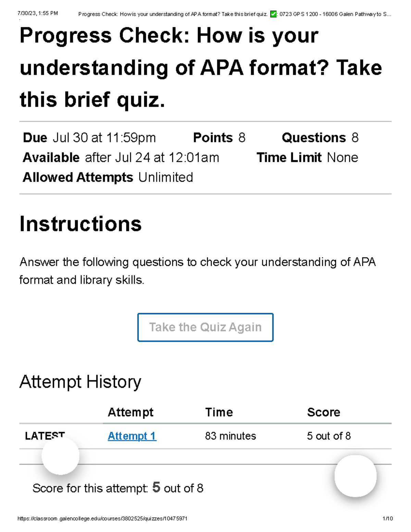The width and height of the screenshot is (411, 532).
Task: Click the Score column header
Action: [324, 412]
